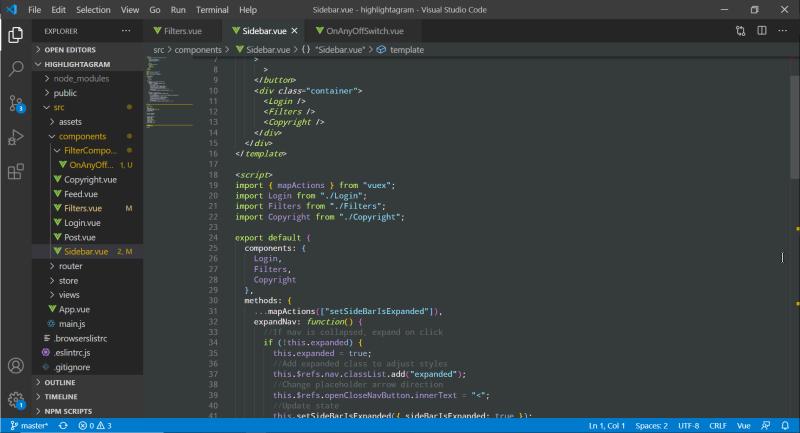Change language mode via Vue status item
This screenshot has width=800, height=433.
pos(743,425)
